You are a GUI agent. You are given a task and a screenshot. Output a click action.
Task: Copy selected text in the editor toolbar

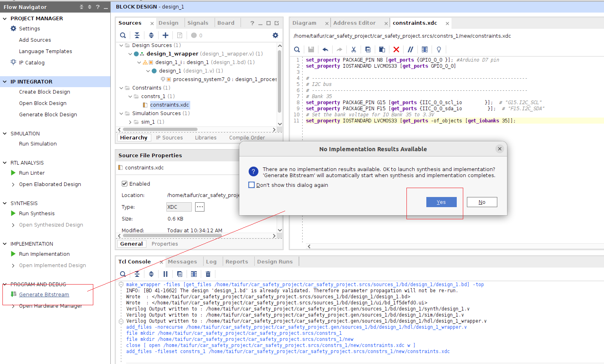[368, 49]
